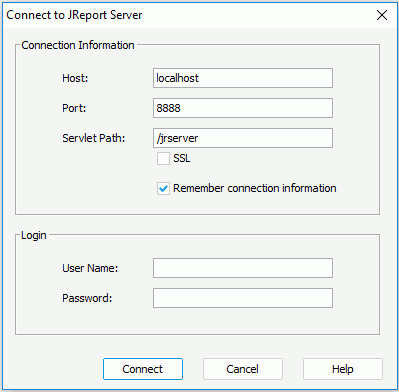This screenshot has height=392, width=399.
Task: Uncheck Remember connection information
Action: click(163, 188)
